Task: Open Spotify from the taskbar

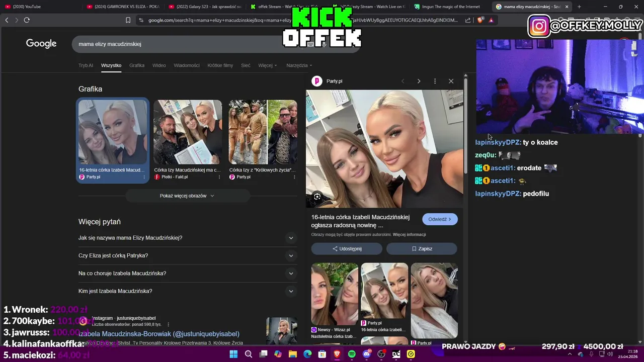Action: pos(352,354)
